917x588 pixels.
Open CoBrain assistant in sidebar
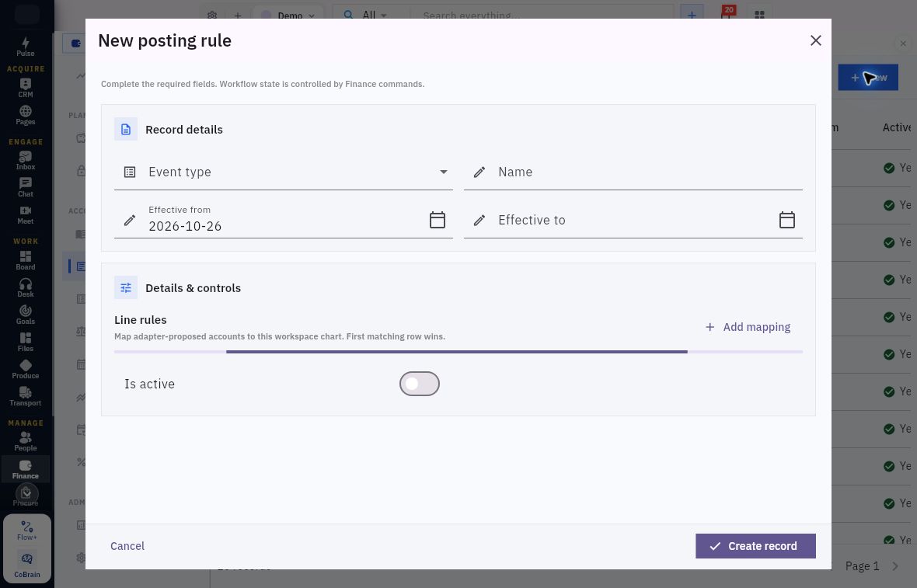27,564
